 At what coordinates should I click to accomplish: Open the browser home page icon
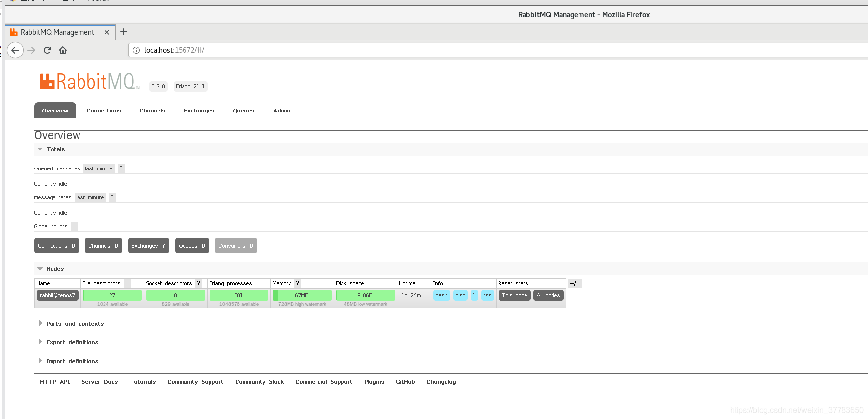click(x=63, y=50)
